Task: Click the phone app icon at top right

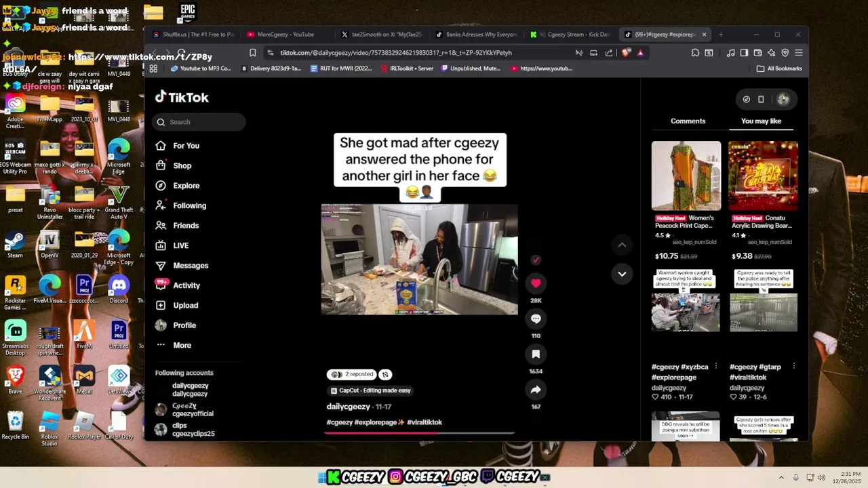Action: [761, 100]
